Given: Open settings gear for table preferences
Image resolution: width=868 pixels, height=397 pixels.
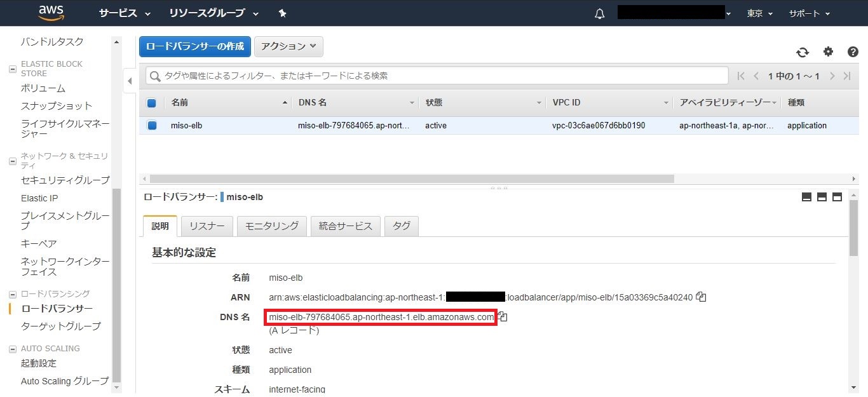Looking at the screenshot, I should [828, 52].
